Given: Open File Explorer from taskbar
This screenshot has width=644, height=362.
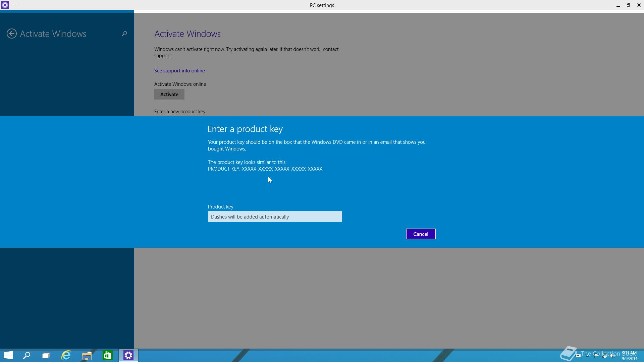Looking at the screenshot, I should (87, 355).
